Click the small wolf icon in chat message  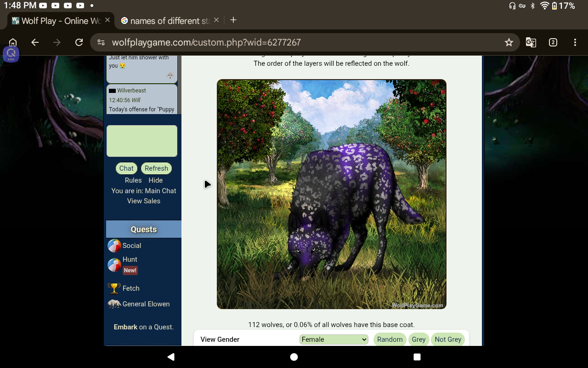(170, 75)
